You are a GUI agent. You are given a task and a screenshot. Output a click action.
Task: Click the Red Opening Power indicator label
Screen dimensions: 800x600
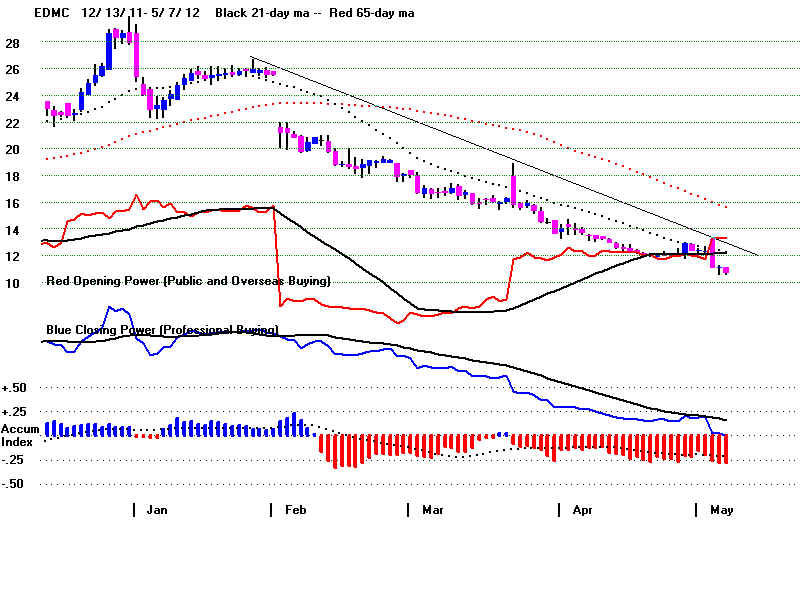coord(188,282)
